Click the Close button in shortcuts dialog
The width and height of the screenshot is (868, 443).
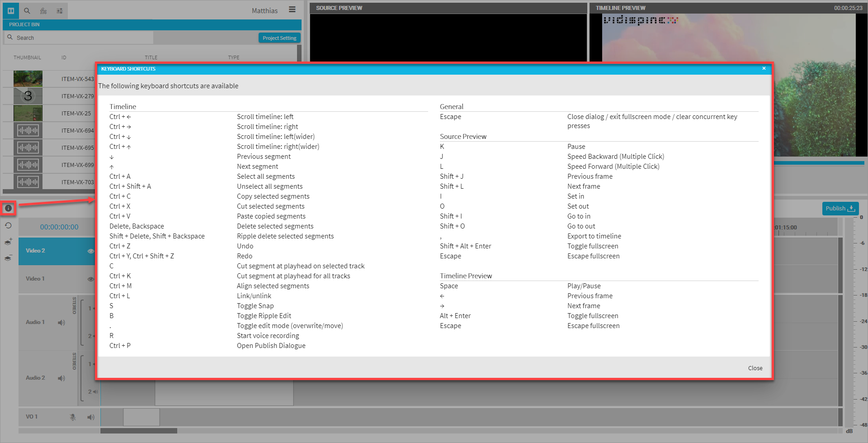coord(755,368)
